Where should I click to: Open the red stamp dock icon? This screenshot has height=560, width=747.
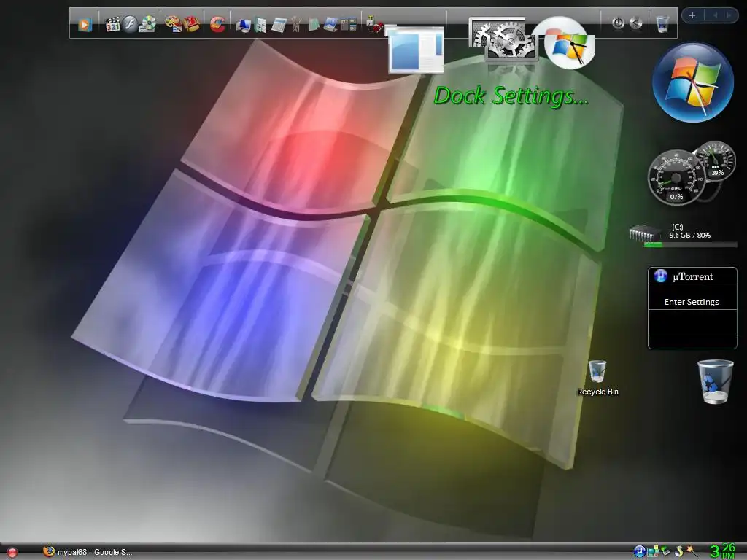191,24
